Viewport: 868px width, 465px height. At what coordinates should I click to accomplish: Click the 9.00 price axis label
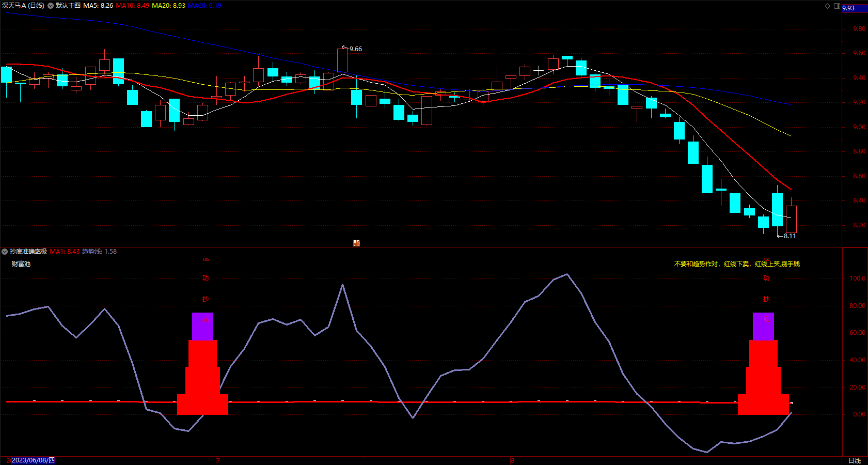859,127
